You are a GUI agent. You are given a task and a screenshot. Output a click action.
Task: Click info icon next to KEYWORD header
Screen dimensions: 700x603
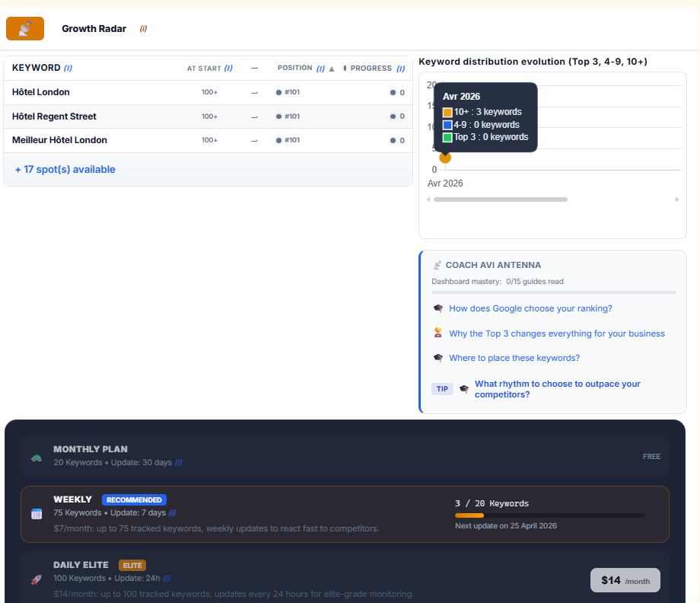point(68,69)
